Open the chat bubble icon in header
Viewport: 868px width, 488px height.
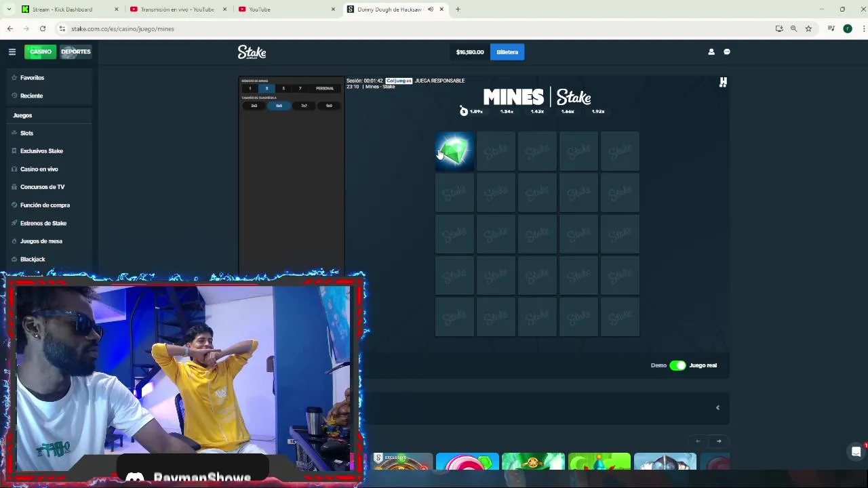coord(727,52)
